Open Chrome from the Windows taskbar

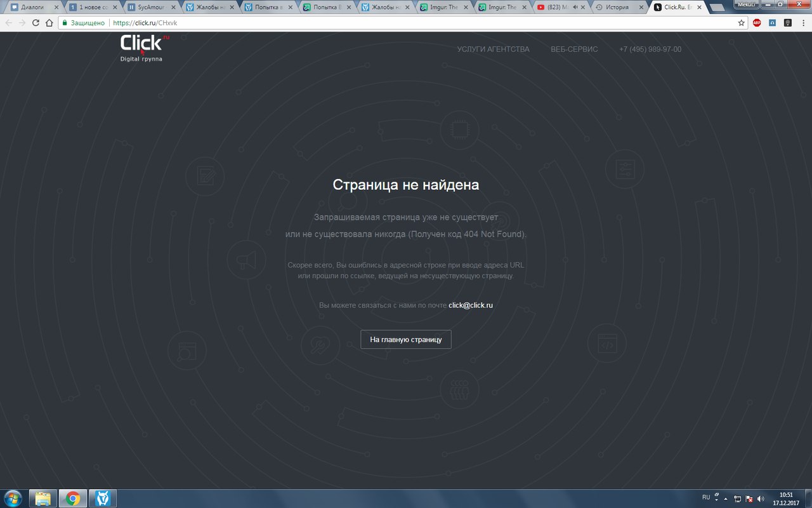[73, 498]
